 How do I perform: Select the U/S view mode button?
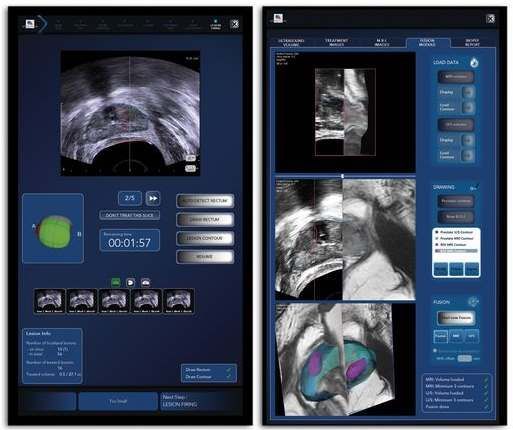coord(472,336)
